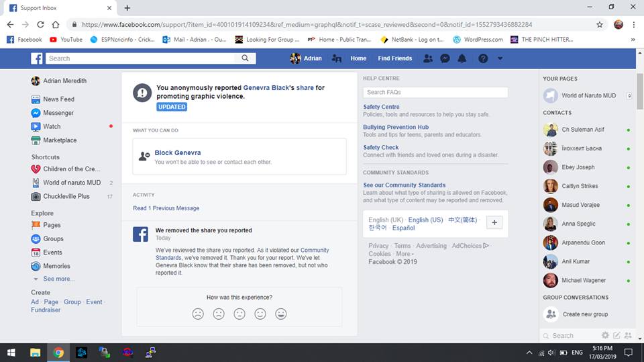Open the Home tab in header
Screen dimensions: 644x362
[358, 58]
